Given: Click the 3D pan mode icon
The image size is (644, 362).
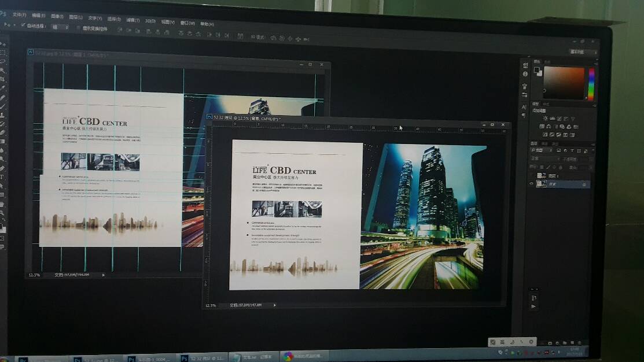Looking at the screenshot, I should pyautogui.click(x=290, y=39).
